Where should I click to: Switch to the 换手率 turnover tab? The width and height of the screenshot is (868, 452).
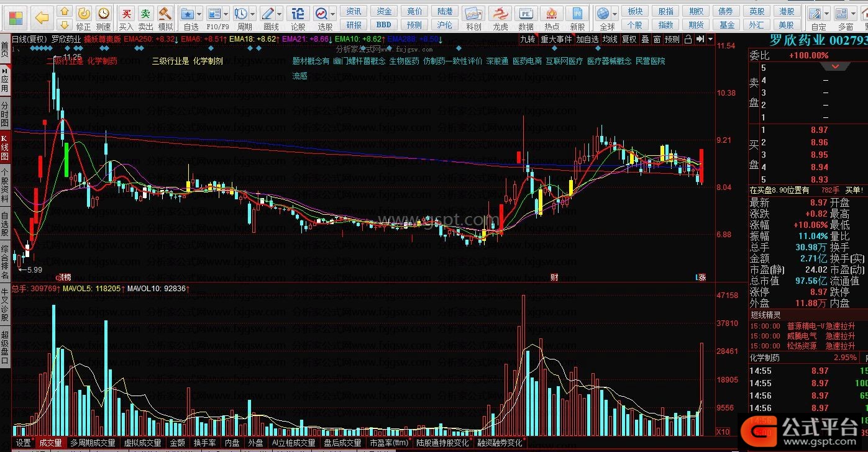point(204,443)
